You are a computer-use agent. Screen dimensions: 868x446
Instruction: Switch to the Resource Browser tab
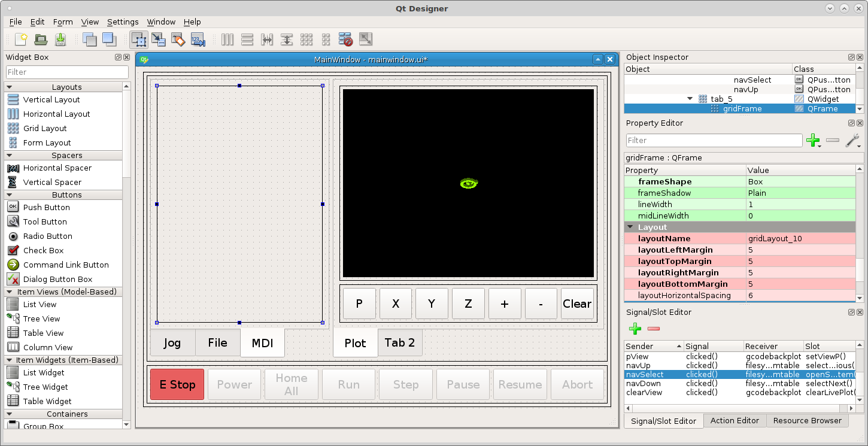807,421
